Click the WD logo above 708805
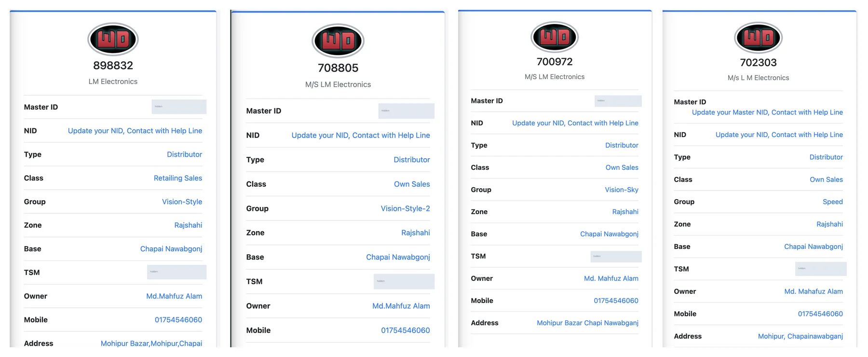This screenshot has height=357, width=868. click(338, 41)
